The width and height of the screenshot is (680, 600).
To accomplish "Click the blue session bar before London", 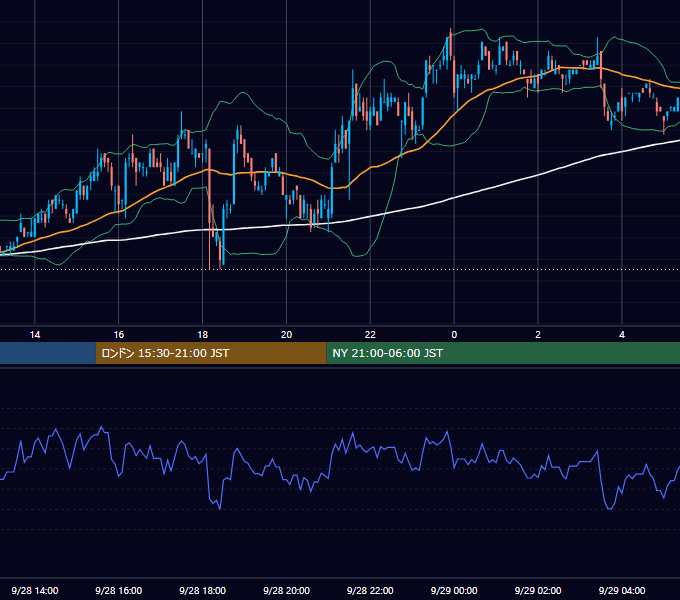I will click(48, 353).
